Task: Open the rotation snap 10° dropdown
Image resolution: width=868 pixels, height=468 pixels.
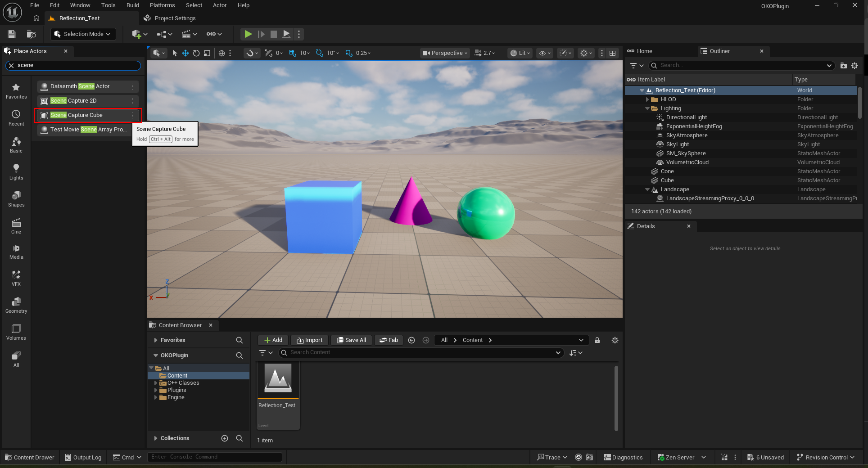Action: [x=333, y=53]
